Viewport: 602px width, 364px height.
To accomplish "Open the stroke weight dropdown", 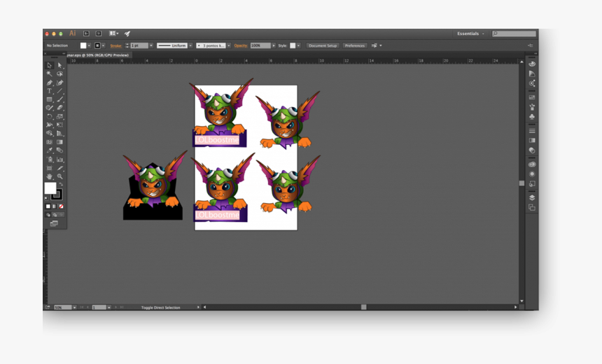I will [150, 45].
